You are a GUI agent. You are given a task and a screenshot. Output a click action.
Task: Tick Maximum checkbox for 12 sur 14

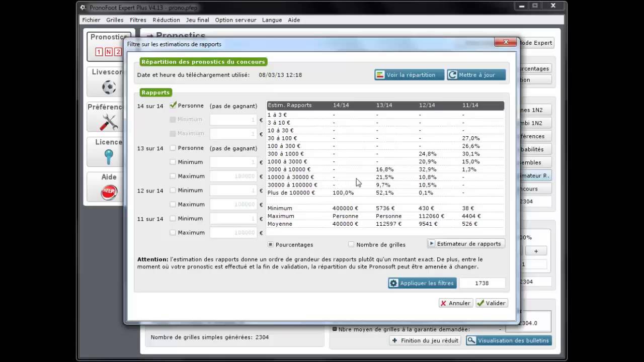pos(173,205)
